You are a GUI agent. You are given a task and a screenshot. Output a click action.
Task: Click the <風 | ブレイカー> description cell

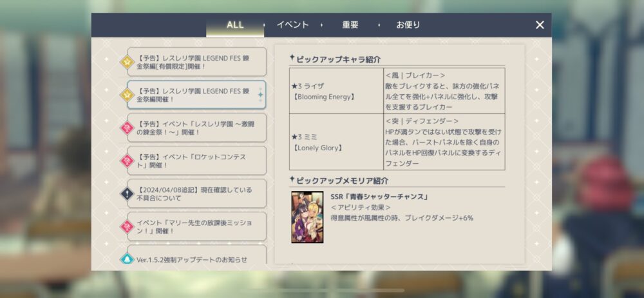444,91
